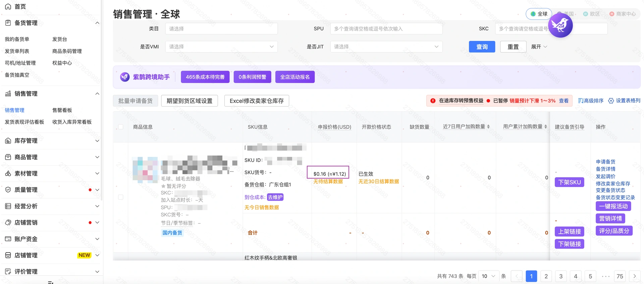This screenshot has height=284, width=644.
Task: Expand the 商品管理 section chevron
Action: coord(97,157)
